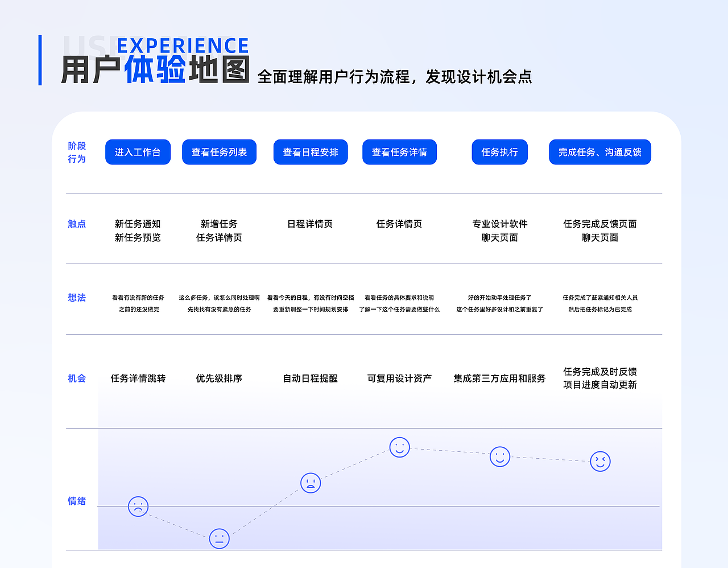Viewport: 728px width, 568px height.
Task: Select the blue EXPERIENCE heading
Action: pyautogui.click(x=183, y=46)
